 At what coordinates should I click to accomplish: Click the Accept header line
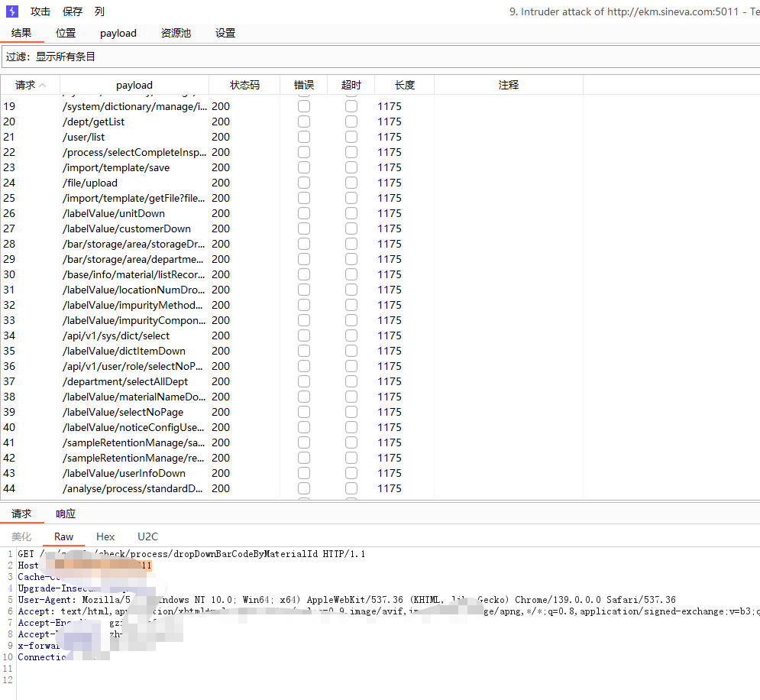pyautogui.click(x=389, y=611)
